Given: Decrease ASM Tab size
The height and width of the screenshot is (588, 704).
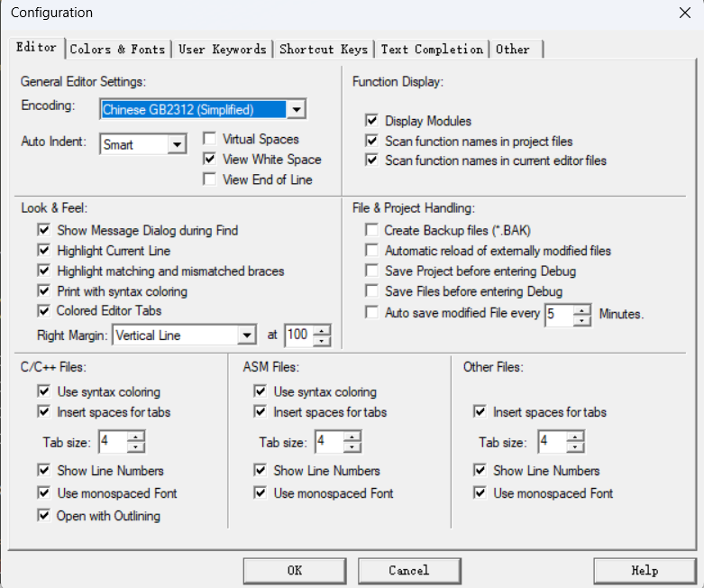Looking at the screenshot, I should click(352, 447).
